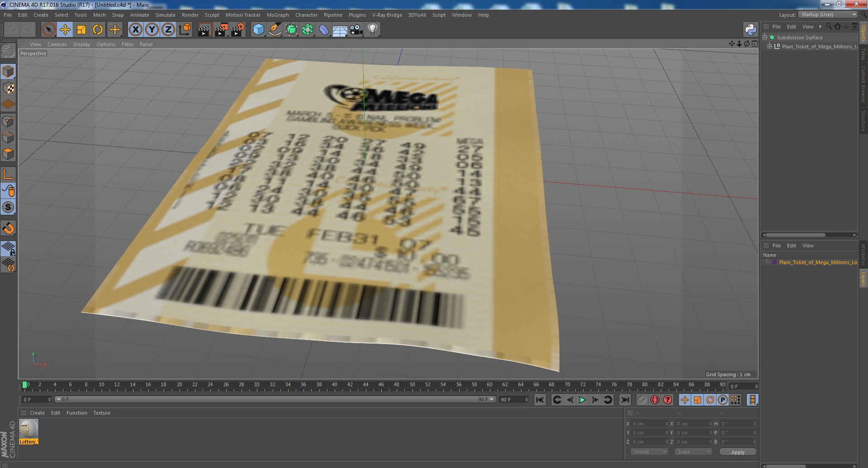Screen dimensions: 868x468
Task: Open the MoGraph menu
Action: pyautogui.click(x=278, y=15)
